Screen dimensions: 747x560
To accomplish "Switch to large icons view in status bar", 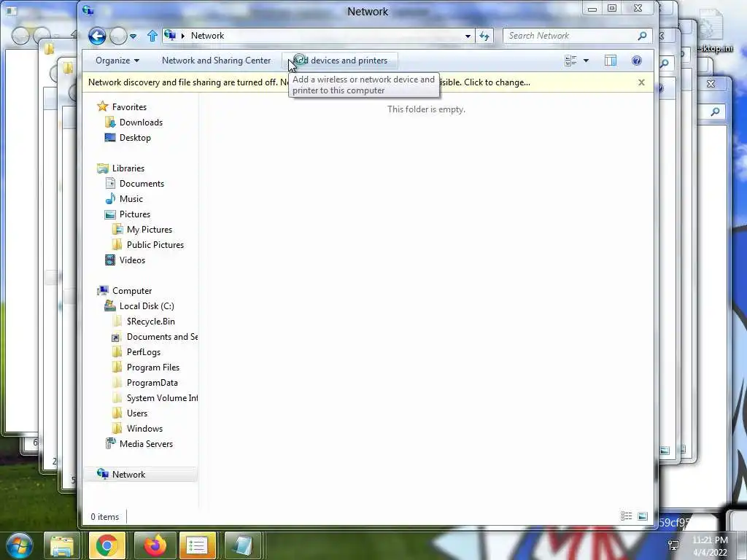I will coord(643,516).
